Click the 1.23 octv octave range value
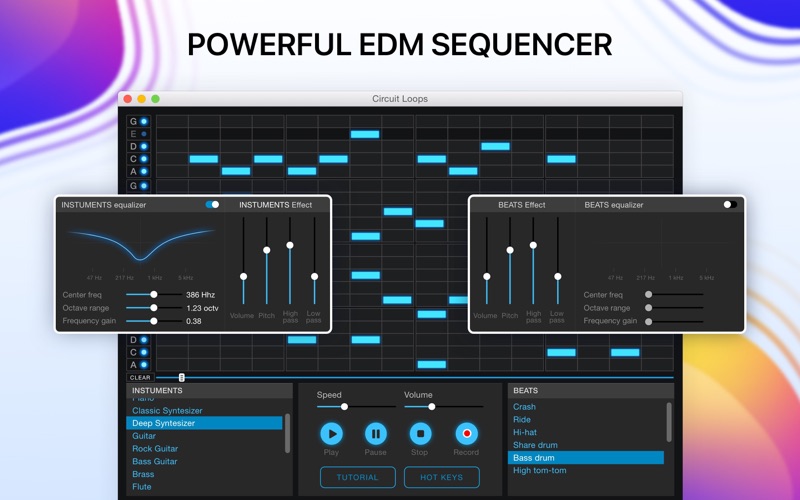 pos(202,308)
